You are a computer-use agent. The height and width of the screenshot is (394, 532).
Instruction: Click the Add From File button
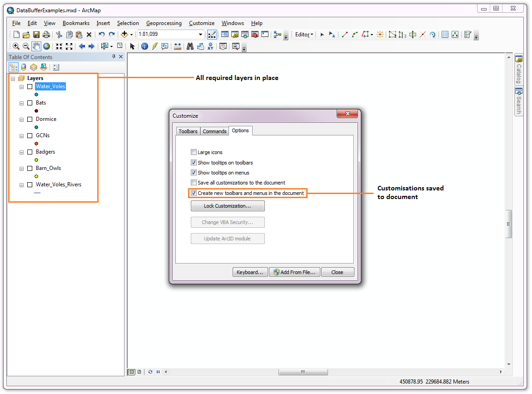click(x=294, y=272)
